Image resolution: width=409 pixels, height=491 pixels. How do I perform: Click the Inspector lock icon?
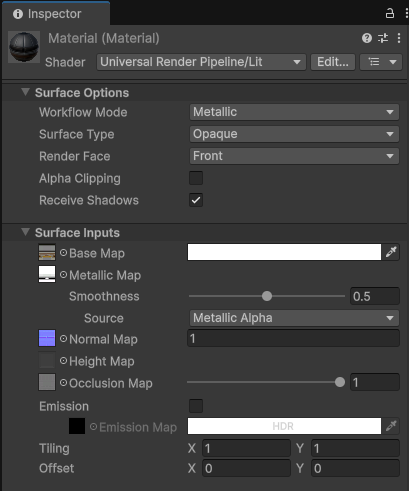[390, 13]
